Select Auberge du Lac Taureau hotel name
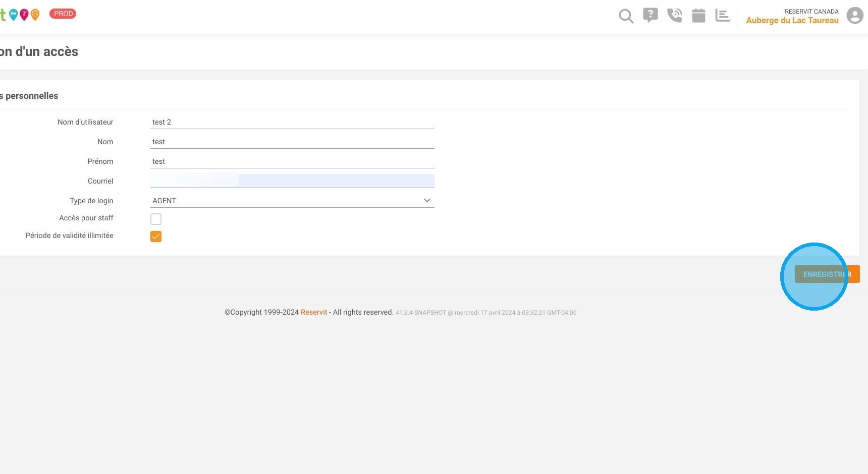Screen dimensions: 868x474 click(x=792, y=20)
